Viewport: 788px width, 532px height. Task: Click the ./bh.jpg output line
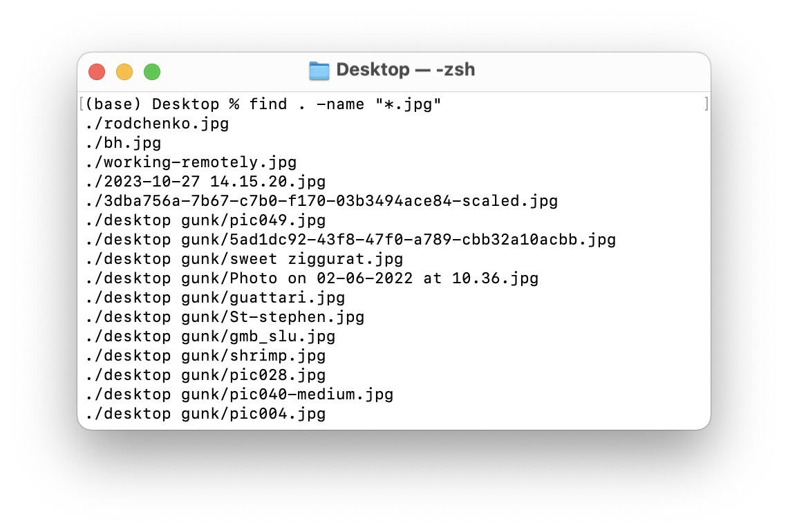(x=123, y=142)
